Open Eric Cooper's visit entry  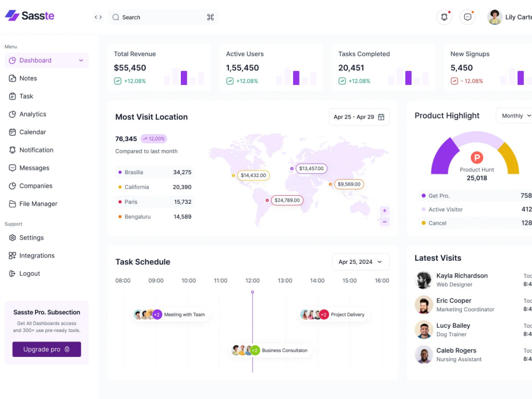point(473,305)
